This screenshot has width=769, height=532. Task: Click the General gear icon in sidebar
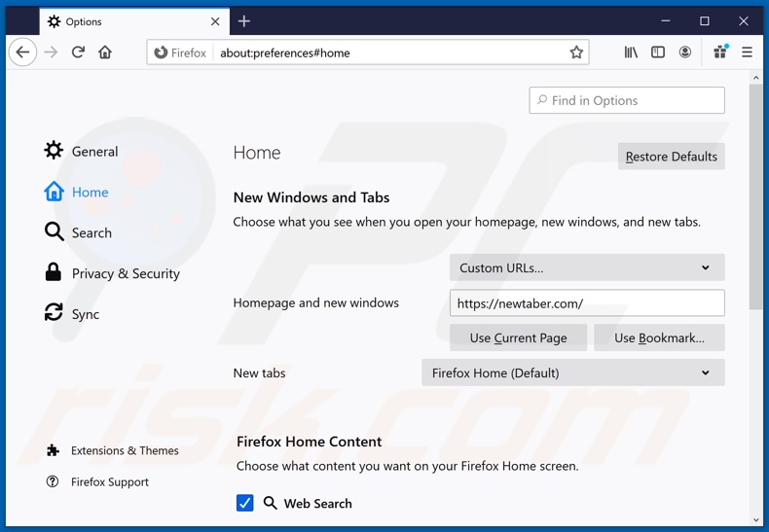tap(54, 151)
